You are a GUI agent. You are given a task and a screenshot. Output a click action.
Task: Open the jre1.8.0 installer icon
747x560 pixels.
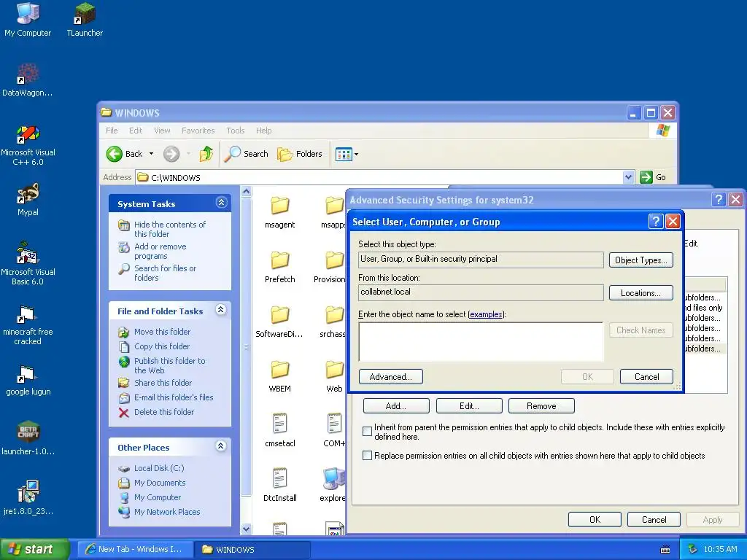pyautogui.click(x=28, y=498)
